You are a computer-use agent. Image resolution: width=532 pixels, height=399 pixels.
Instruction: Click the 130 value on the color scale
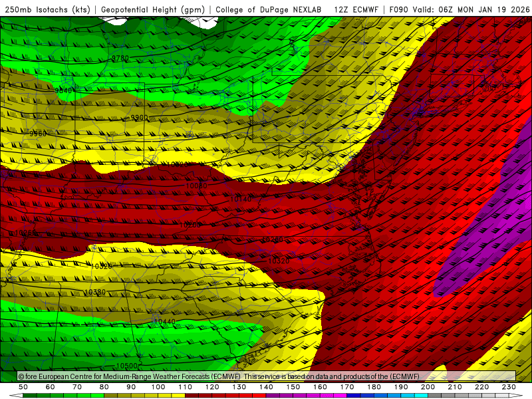239,387
